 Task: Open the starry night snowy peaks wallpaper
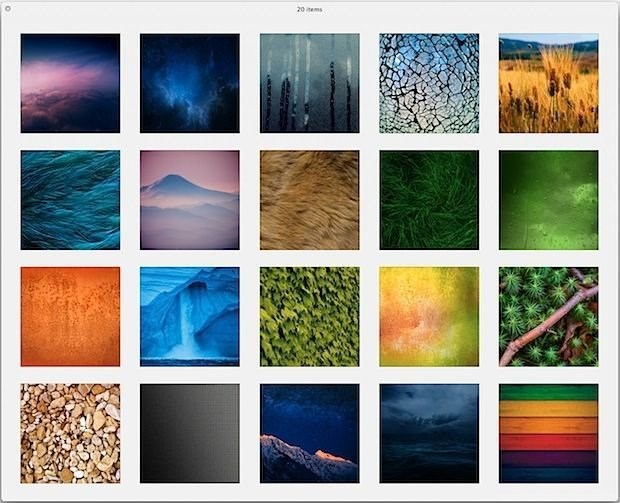310,433
